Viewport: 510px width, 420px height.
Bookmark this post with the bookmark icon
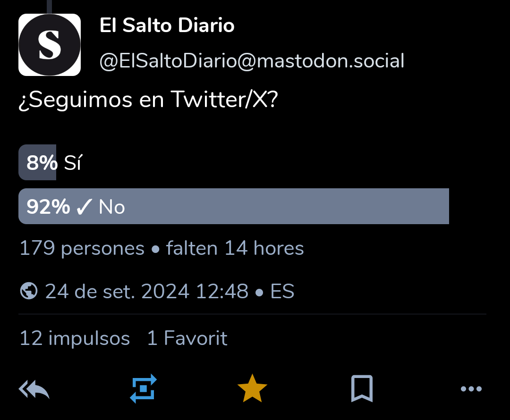(x=362, y=389)
